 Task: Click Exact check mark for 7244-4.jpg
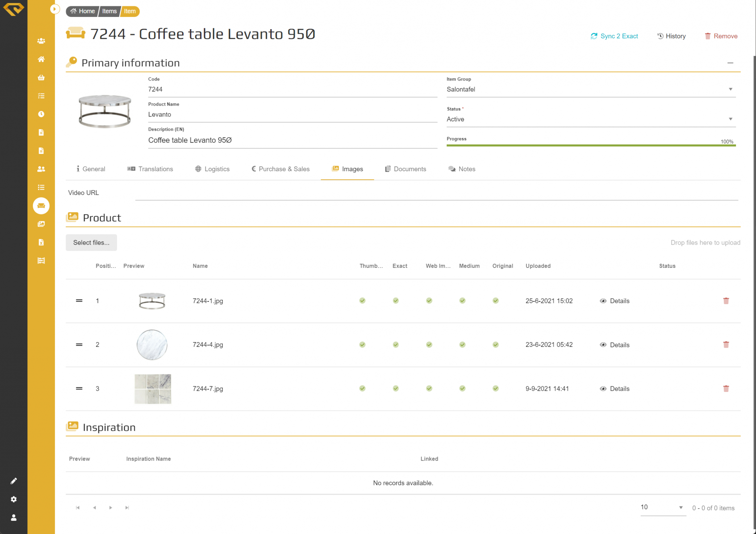pos(396,345)
